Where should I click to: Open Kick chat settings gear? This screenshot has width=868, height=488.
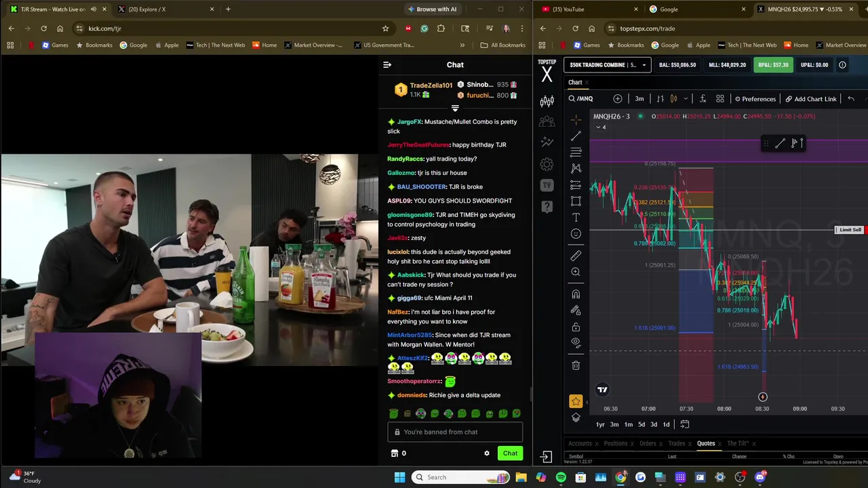(486, 453)
